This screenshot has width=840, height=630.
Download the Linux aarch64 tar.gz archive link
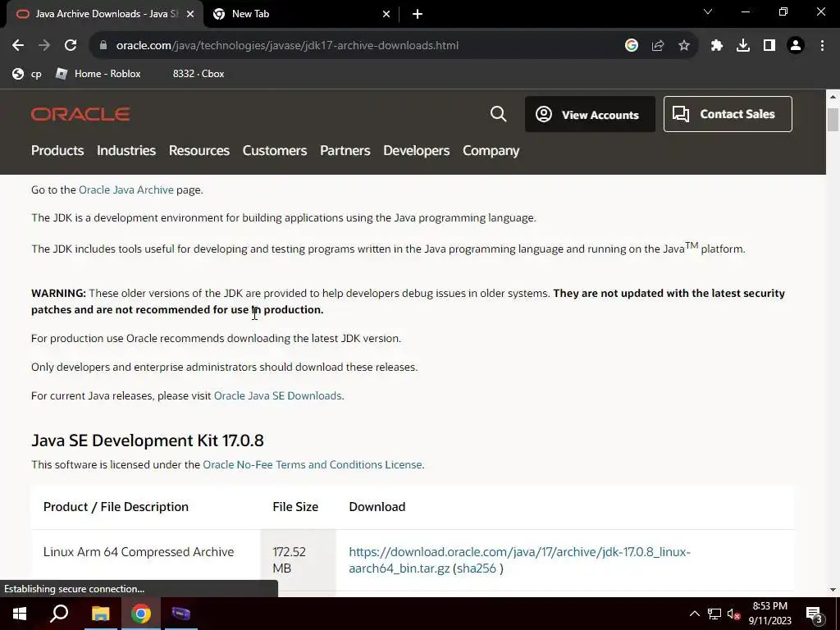point(519,559)
